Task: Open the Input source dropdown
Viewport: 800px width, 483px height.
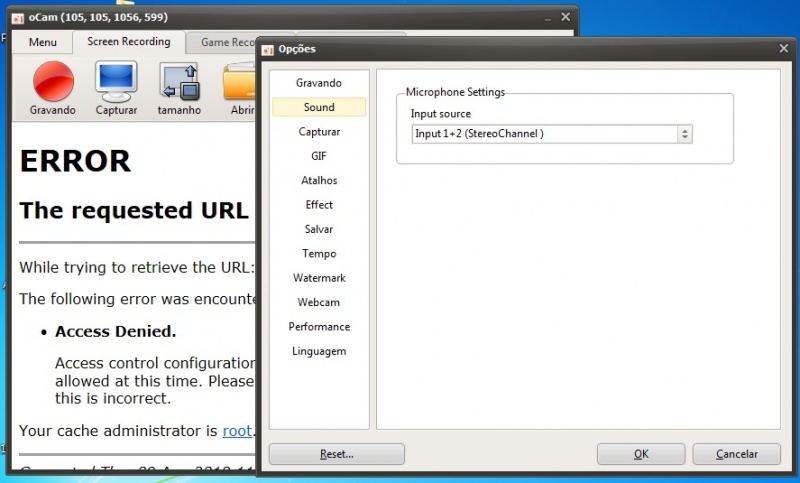Action: (551, 134)
